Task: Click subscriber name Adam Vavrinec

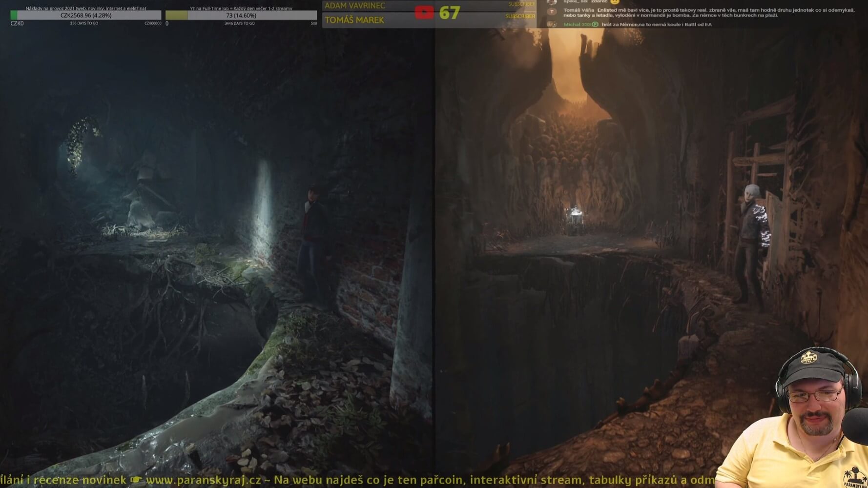Action: click(x=355, y=6)
